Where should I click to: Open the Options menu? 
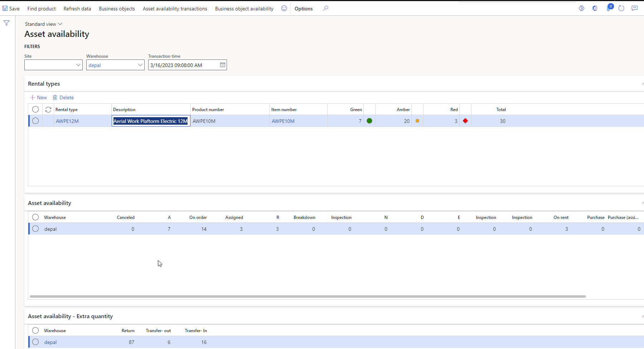(303, 8)
